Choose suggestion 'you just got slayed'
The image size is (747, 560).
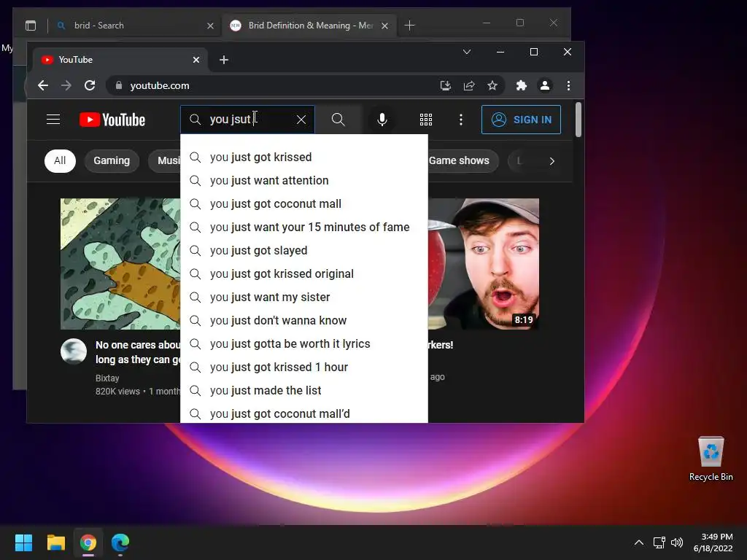pos(304,251)
